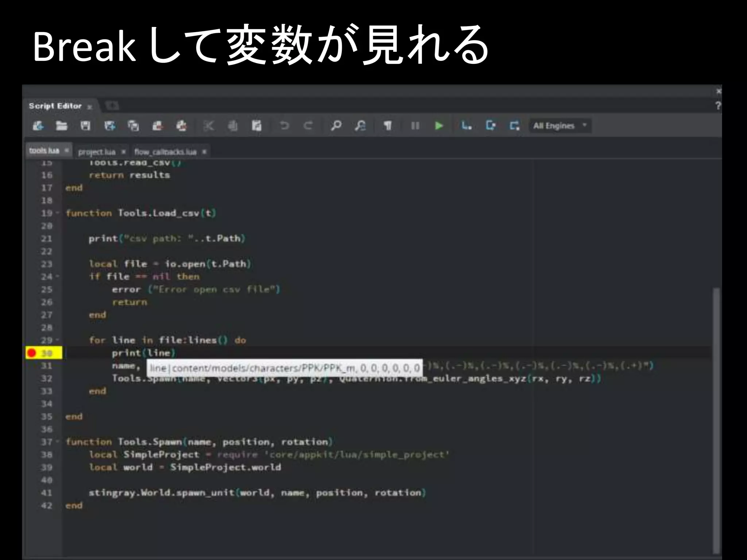
Task: Collapse the if block at line 24
Action: [57, 277]
